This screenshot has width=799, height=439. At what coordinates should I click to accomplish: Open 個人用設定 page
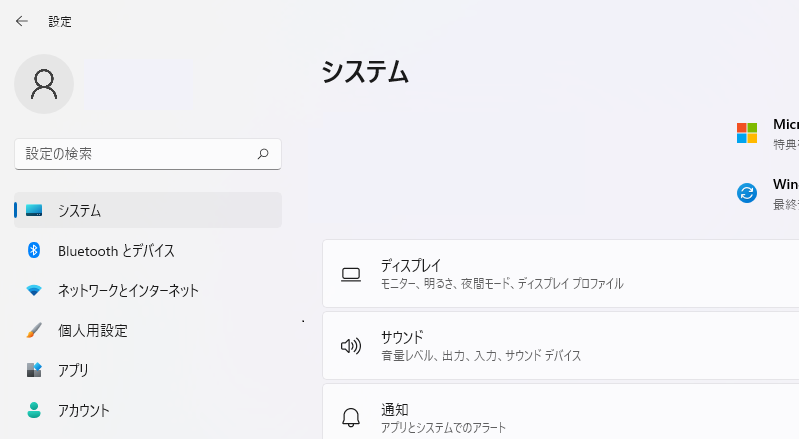[93, 330]
